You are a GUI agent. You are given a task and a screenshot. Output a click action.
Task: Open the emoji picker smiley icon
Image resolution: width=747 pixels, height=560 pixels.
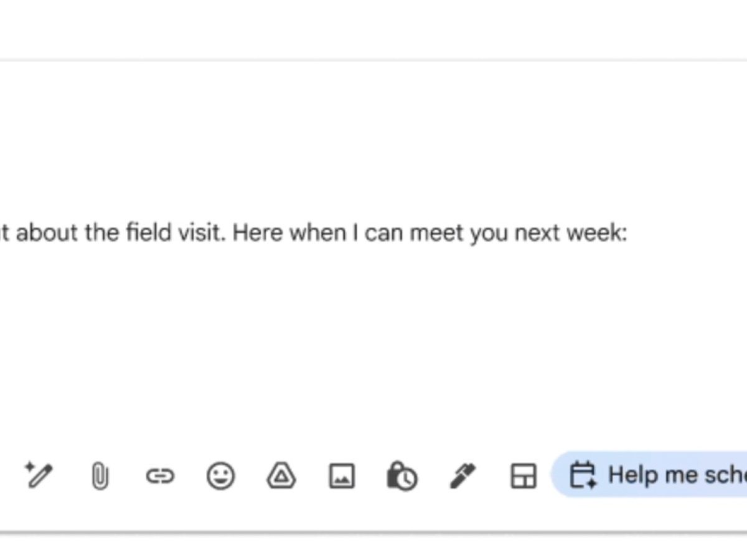(220, 477)
